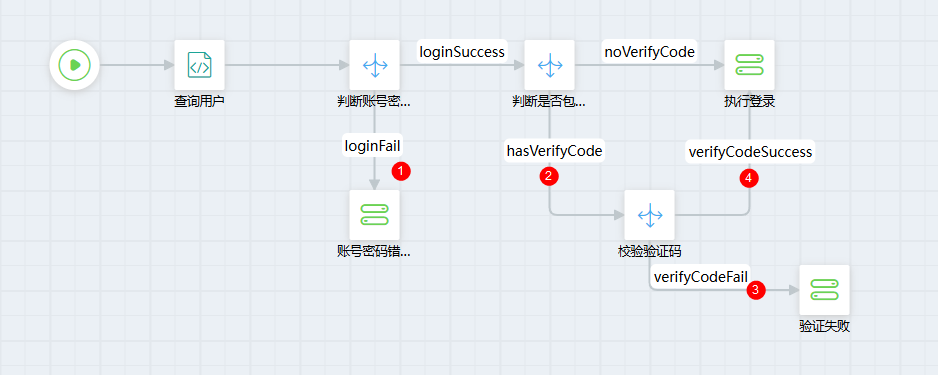Screen dimensions: 938x375
Task: Click the 判断是否包… node caption
Action: click(x=549, y=102)
